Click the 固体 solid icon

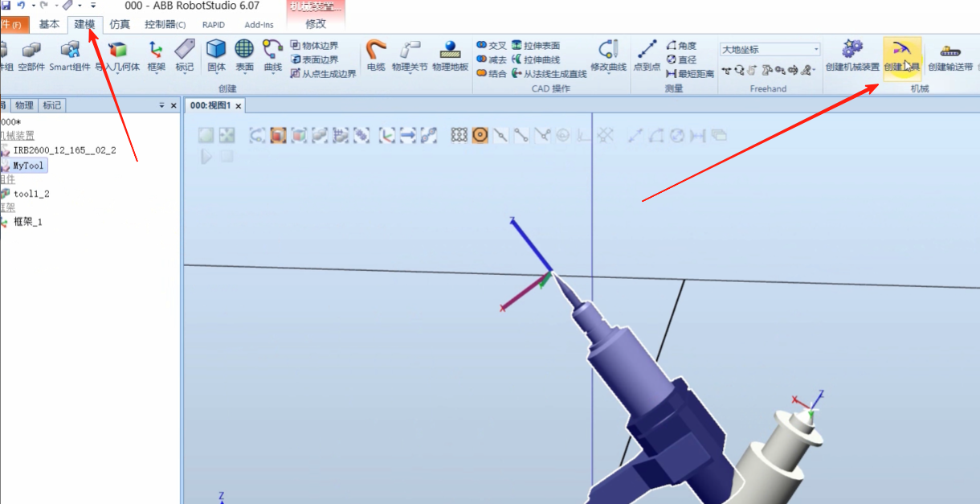click(x=216, y=56)
